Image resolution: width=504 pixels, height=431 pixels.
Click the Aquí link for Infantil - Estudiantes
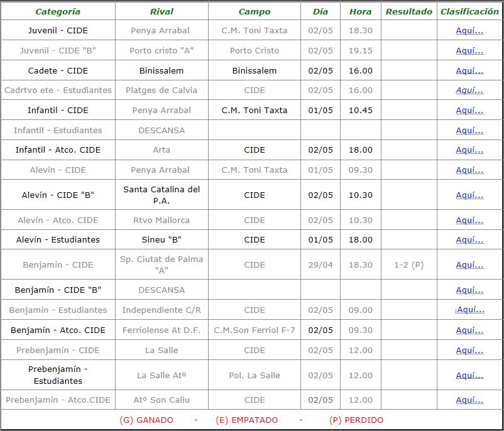[x=469, y=130]
